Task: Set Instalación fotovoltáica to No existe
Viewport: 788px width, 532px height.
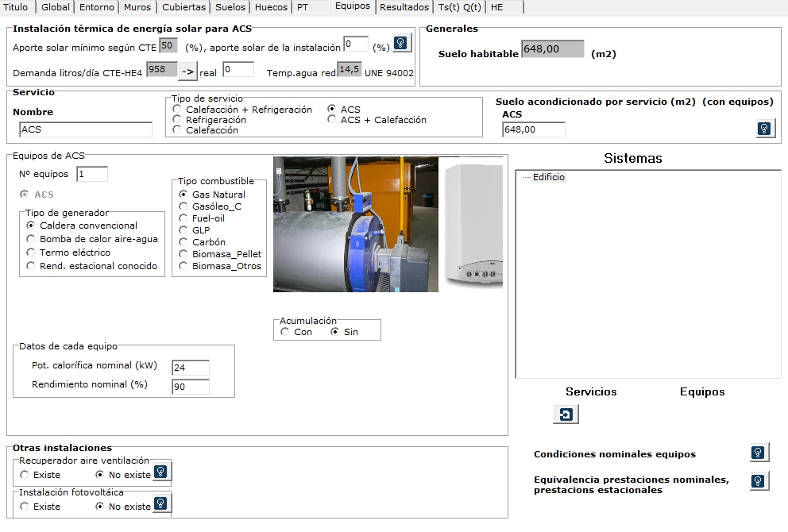Action: click(123, 507)
